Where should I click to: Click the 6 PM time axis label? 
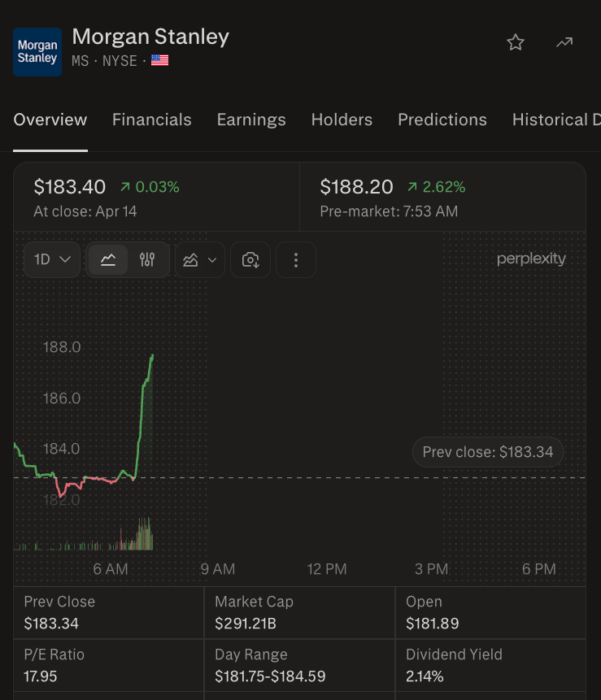(539, 569)
